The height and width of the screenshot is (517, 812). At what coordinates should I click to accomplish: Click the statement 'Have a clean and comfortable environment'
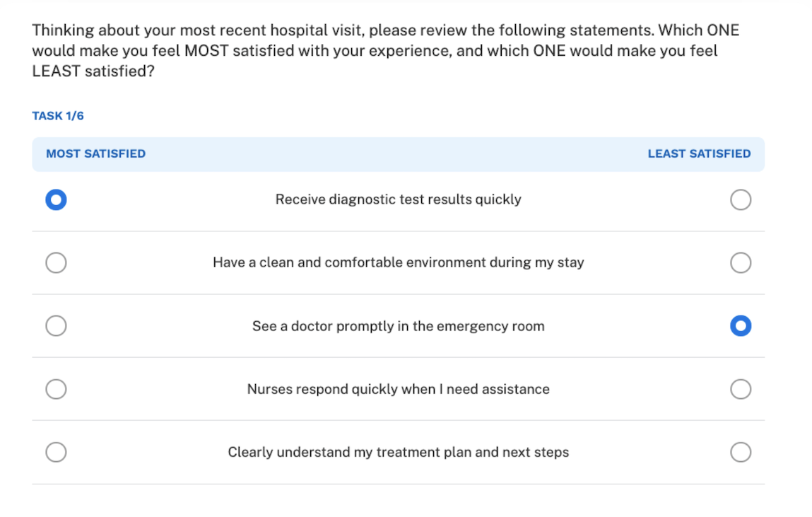coord(398,262)
